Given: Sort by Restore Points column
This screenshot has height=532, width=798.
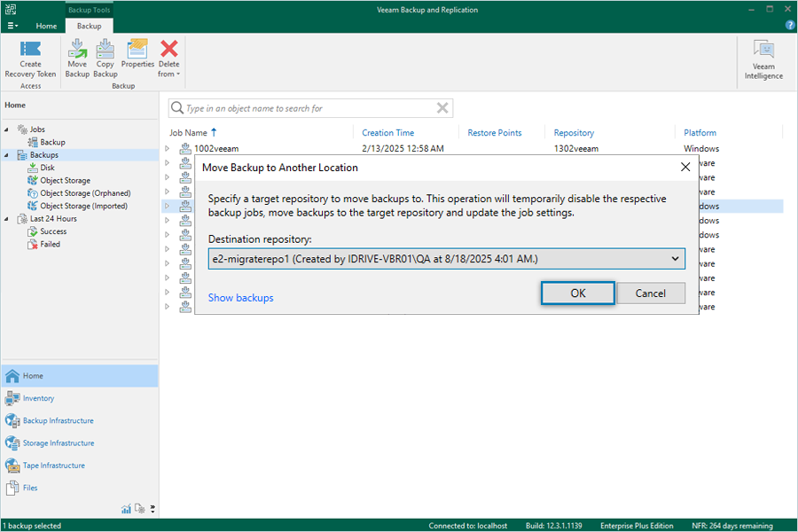Looking at the screenshot, I should [x=495, y=133].
